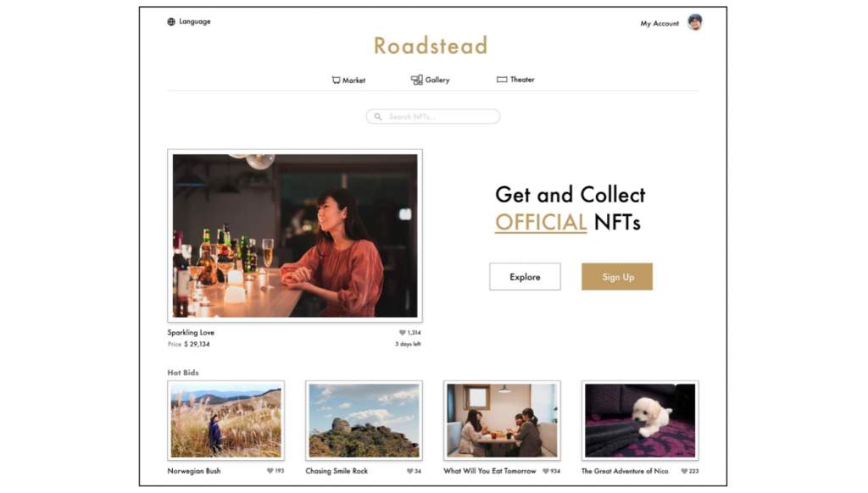Focus the Search NFTs input field

(x=433, y=117)
